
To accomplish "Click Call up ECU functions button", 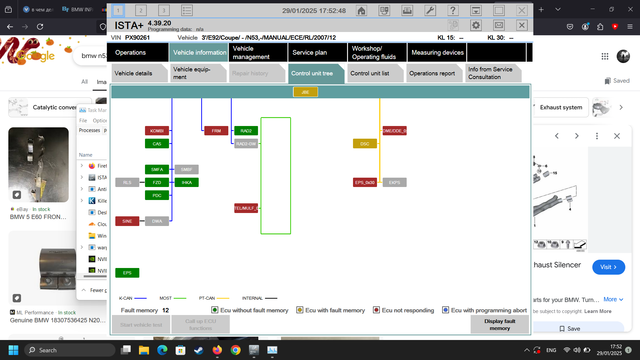I will 200,324.
